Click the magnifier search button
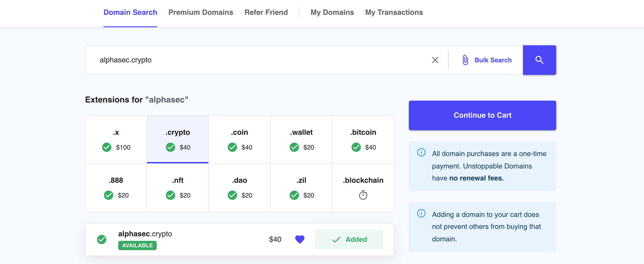Screen dimensions: 644x264 (539, 60)
